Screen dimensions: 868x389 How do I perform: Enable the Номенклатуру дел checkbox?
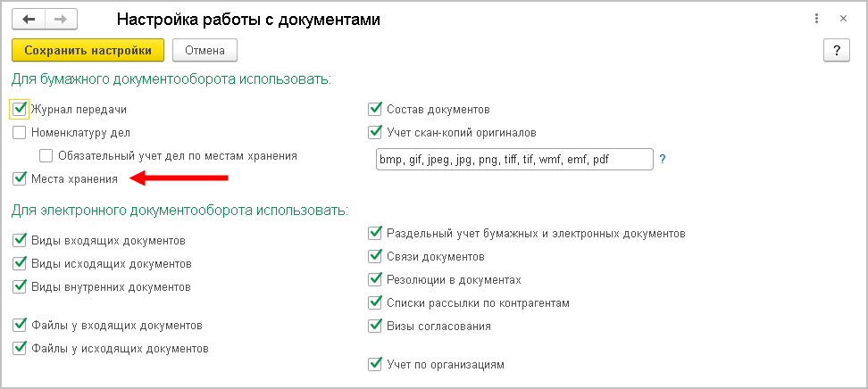(x=20, y=133)
